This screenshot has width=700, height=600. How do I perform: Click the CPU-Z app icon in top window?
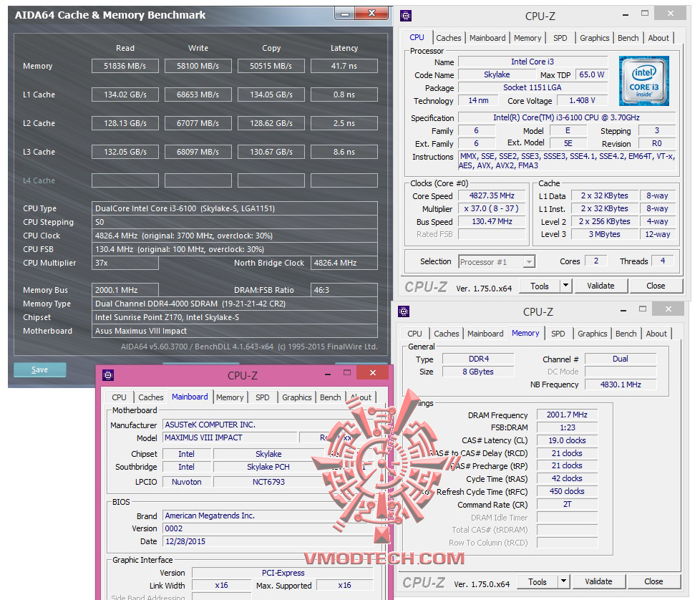pyautogui.click(x=405, y=16)
